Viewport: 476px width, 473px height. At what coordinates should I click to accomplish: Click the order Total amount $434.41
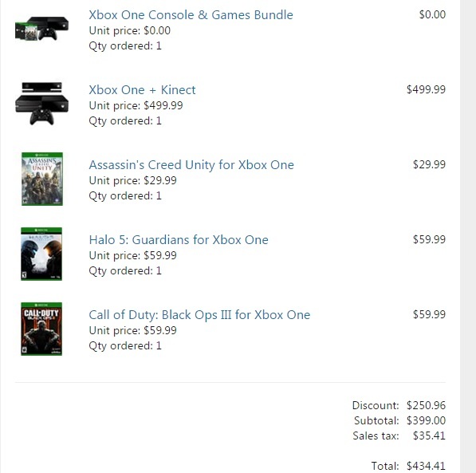click(x=426, y=466)
